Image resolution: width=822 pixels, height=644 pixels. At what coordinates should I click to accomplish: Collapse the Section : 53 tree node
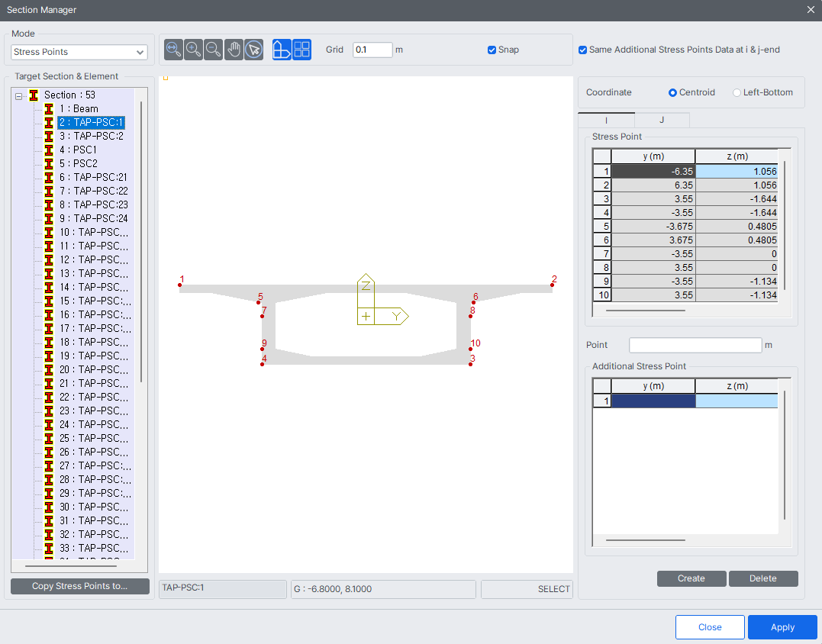pyautogui.click(x=19, y=96)
